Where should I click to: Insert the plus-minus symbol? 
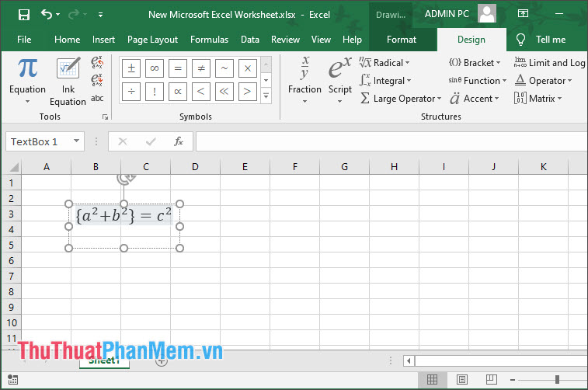click(x=131, y=68)
